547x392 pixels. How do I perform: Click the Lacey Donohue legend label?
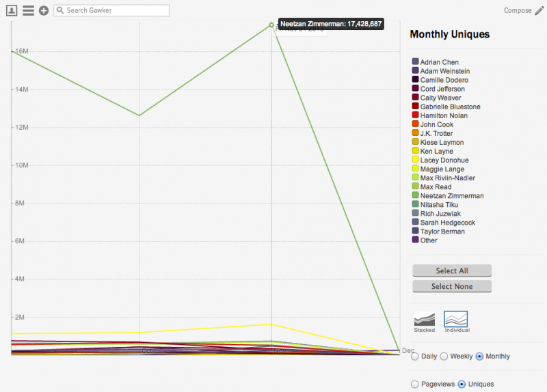coord(444,160)
